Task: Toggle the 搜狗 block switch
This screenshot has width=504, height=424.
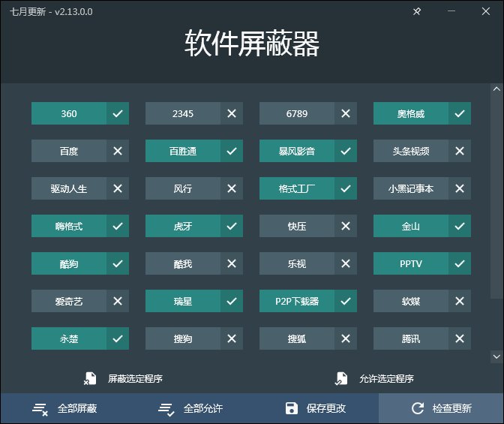Action: (194, 338)
